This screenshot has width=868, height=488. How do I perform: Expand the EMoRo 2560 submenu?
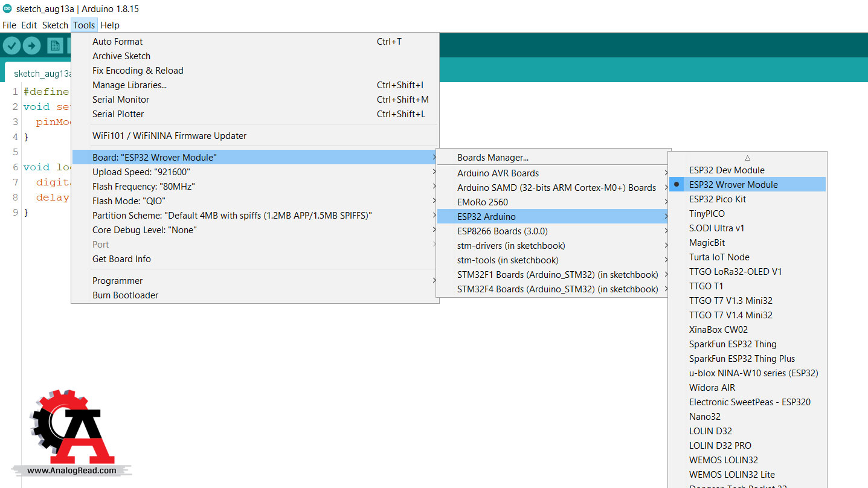(553, 202)
